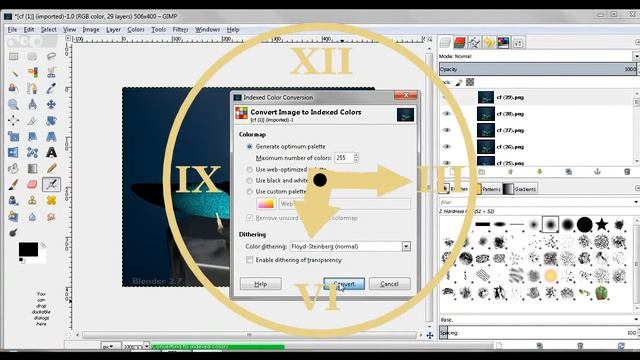Click the anchor layer icon
Image resolution: width=640 pixels, height=360 pixels.
(597, 172)
